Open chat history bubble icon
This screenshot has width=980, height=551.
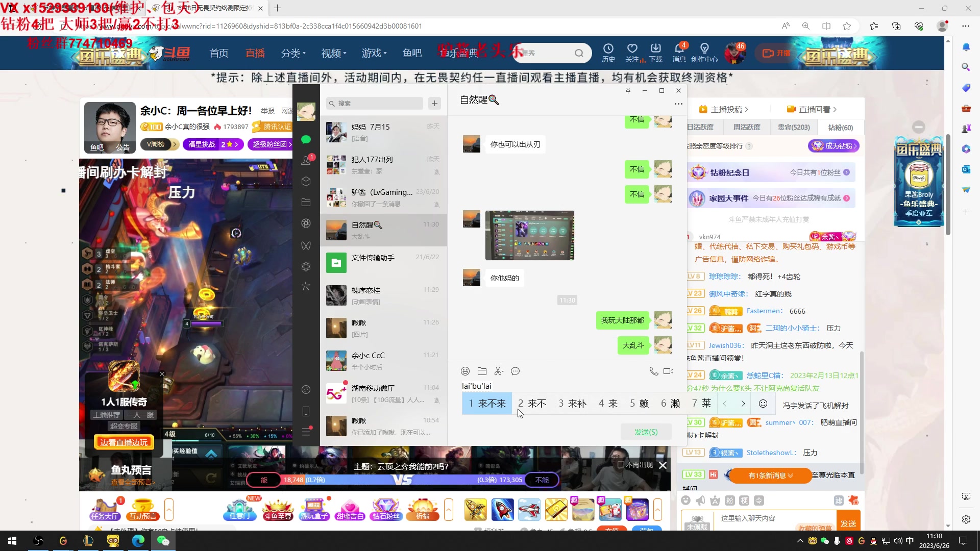[516, 371]
